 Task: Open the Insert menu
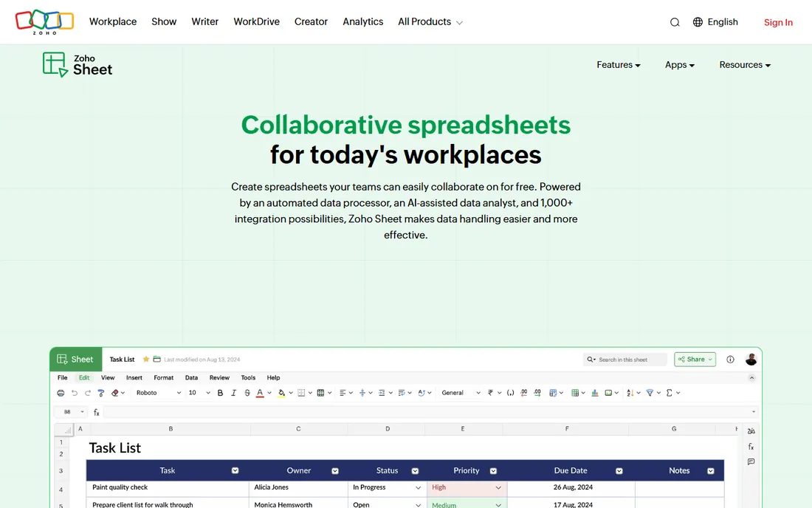[134, 378]
